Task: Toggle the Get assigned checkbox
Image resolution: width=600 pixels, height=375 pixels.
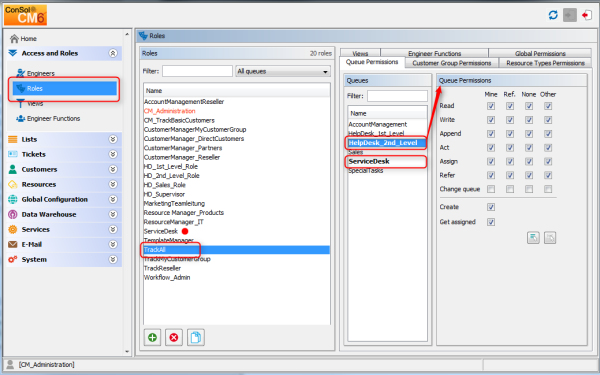Action: point(491,222)
